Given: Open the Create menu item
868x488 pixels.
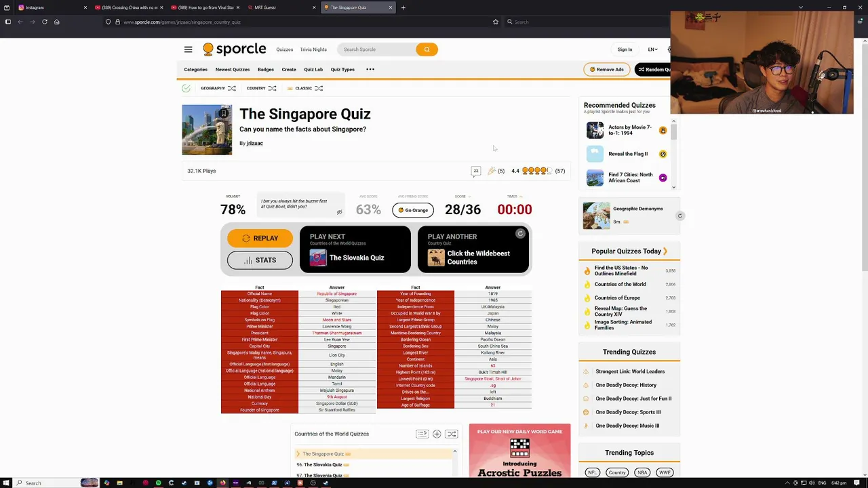Looking at the screenshot, I should click(289, 69).
